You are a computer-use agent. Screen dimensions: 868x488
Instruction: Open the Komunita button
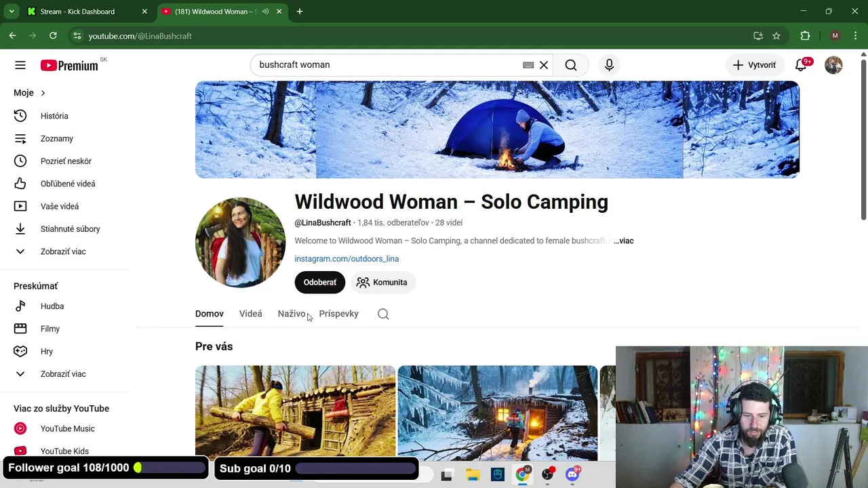pos(382,283)
